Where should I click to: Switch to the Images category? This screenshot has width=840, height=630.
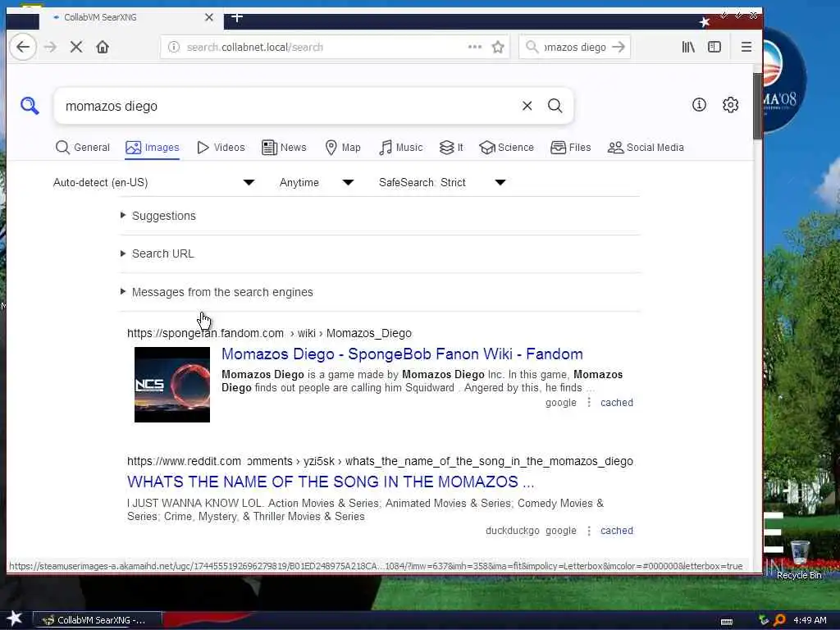[152, 148]
